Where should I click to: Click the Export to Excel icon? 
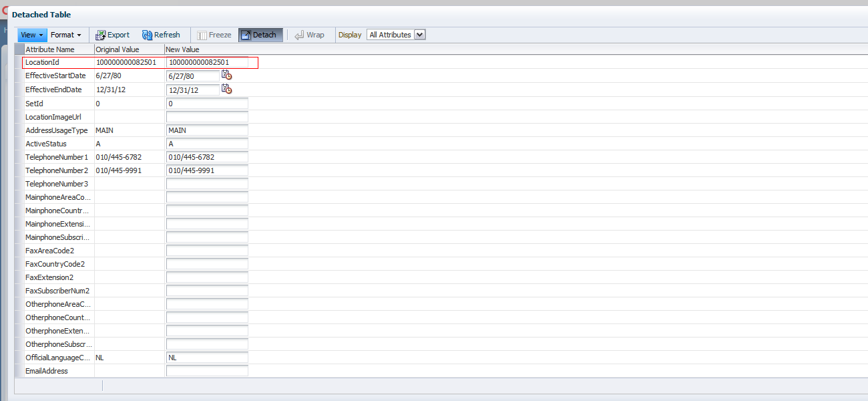100,35
